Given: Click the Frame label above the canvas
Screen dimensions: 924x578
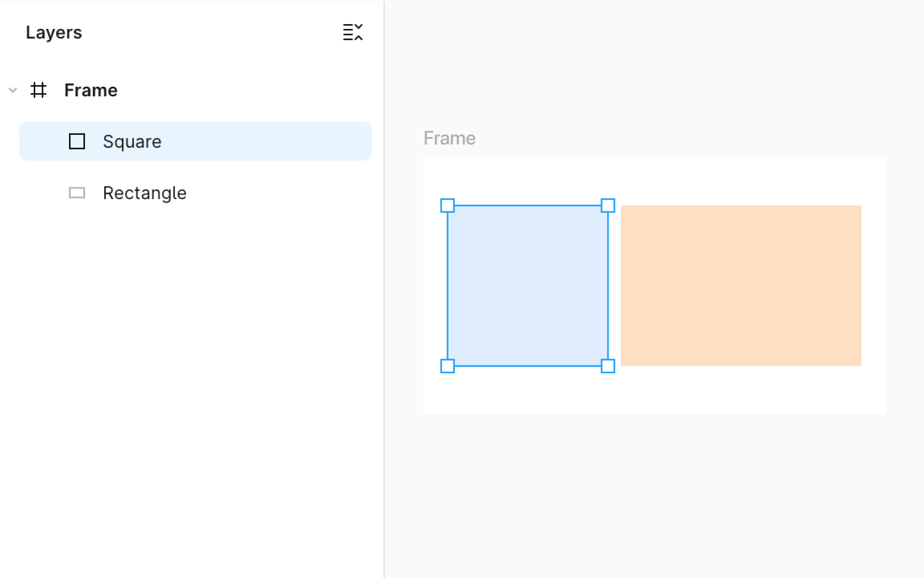Looking at the screenshot, I should click(x=449, y=138).
